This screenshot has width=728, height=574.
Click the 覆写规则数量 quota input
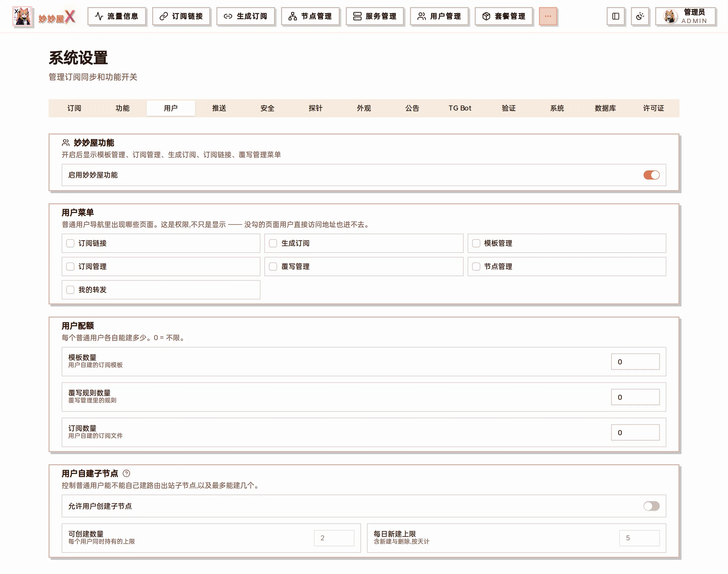(x=635, y=397)
